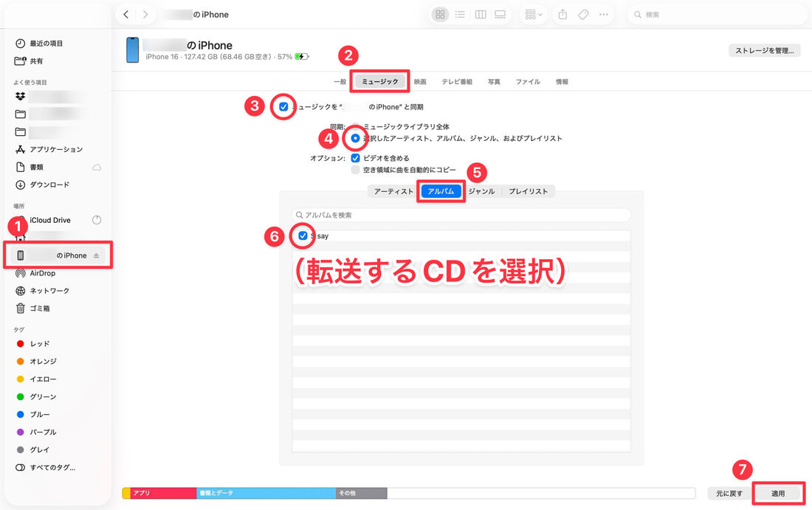Switch to General (一般) tab
This screenshot has width=812, height=510.
coord(340,81)
